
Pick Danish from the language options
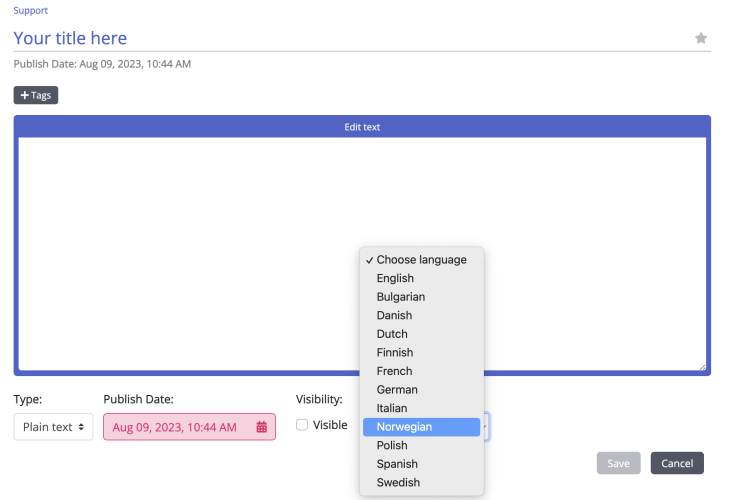(x=394, y=315)
